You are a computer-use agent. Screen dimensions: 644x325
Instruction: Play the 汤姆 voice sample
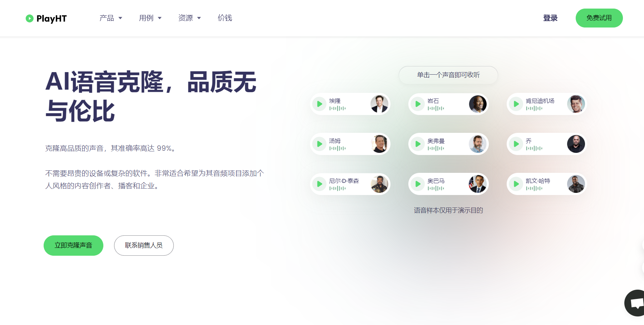pos(319,144)
